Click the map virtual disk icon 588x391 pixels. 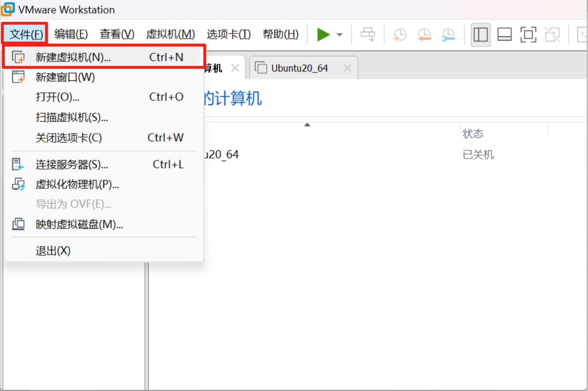[18, 224]
